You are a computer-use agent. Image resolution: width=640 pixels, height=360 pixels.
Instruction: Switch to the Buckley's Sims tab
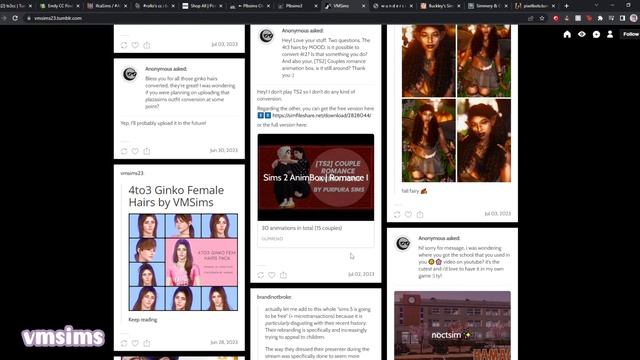coord(441,6)
